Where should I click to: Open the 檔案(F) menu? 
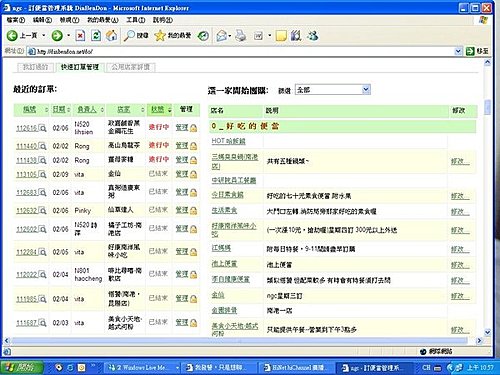[16, 20]
